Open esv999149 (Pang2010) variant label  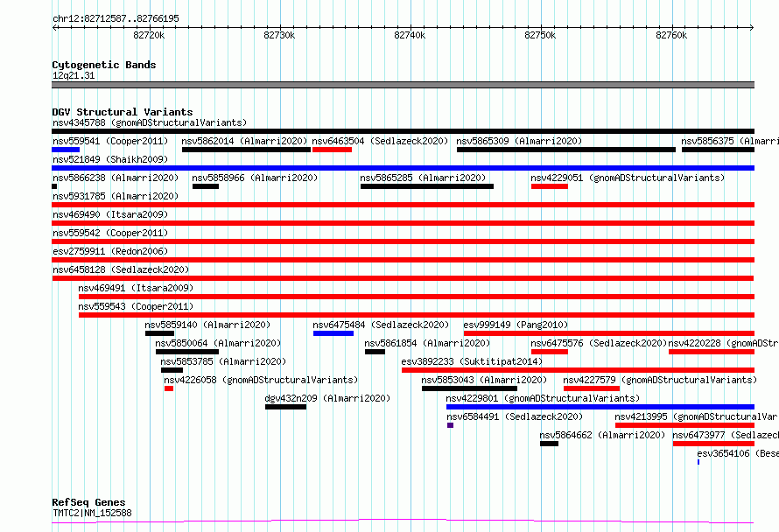point(516,325)
